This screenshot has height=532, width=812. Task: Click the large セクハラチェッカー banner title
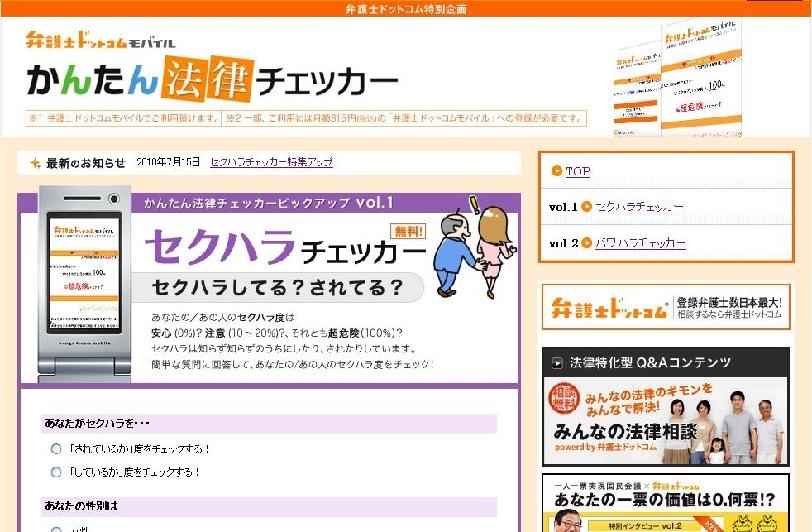pos(284,247)
